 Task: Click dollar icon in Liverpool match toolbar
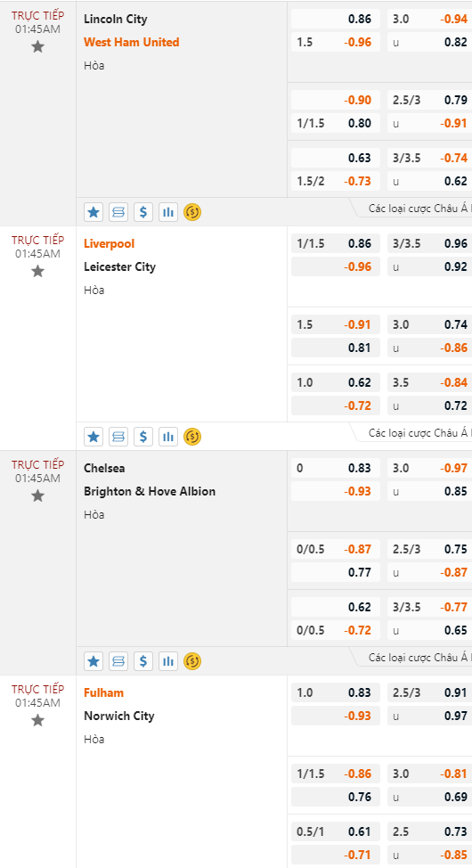(143, 437)
